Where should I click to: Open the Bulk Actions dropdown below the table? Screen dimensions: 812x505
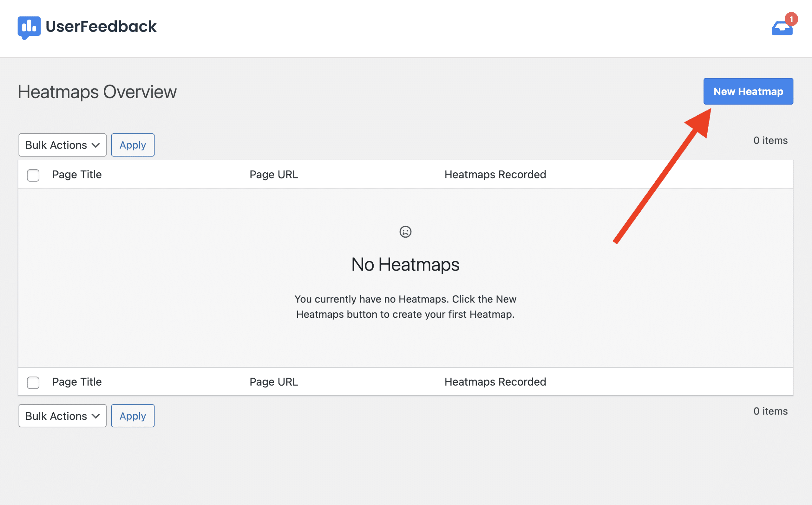62,416
